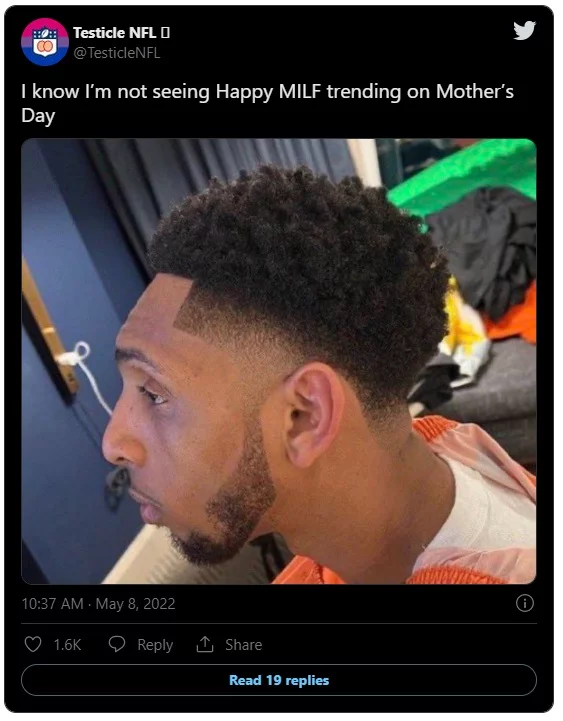Click the emoji box after account name
This screenshot has width=563, height=721.
tap(166, 33)
